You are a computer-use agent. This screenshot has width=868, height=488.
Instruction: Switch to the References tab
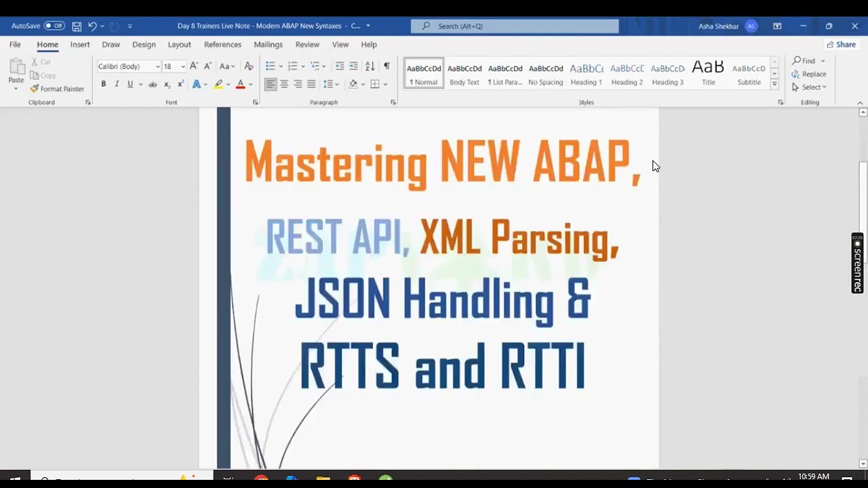click(222, 44)
